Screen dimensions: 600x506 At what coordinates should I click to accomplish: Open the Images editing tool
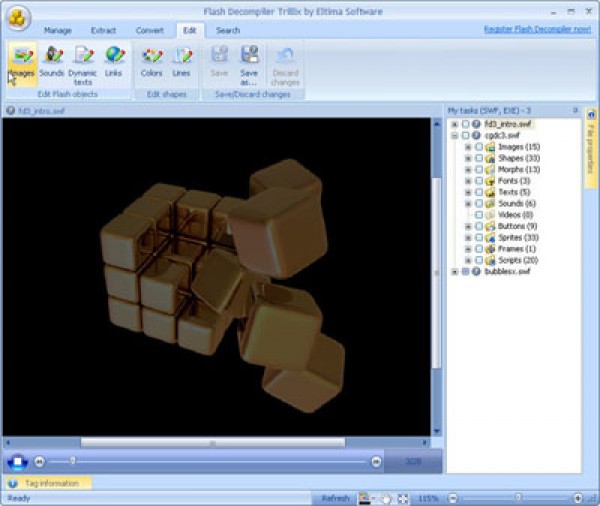22,63
